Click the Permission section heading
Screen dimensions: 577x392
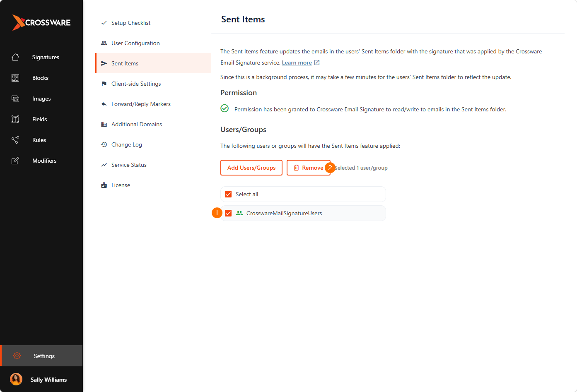point(239,93)
